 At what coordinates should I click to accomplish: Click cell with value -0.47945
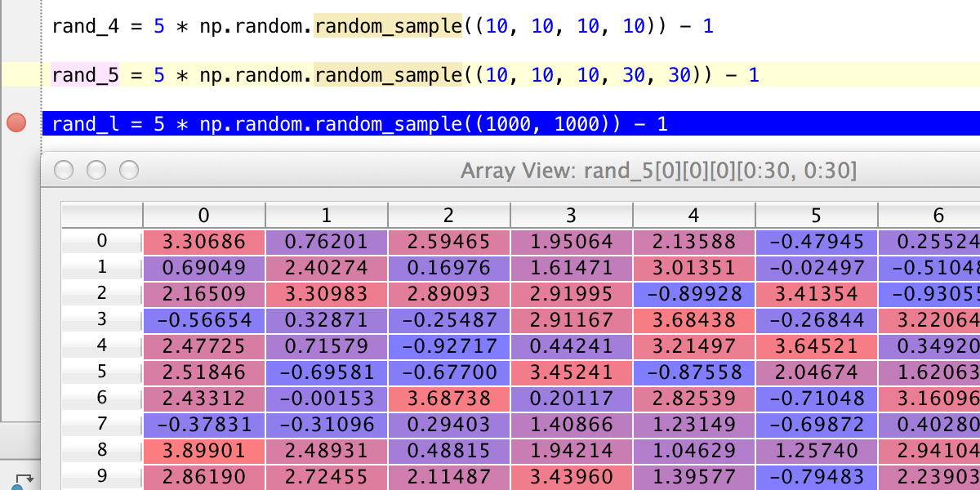[x=817, y=242]
